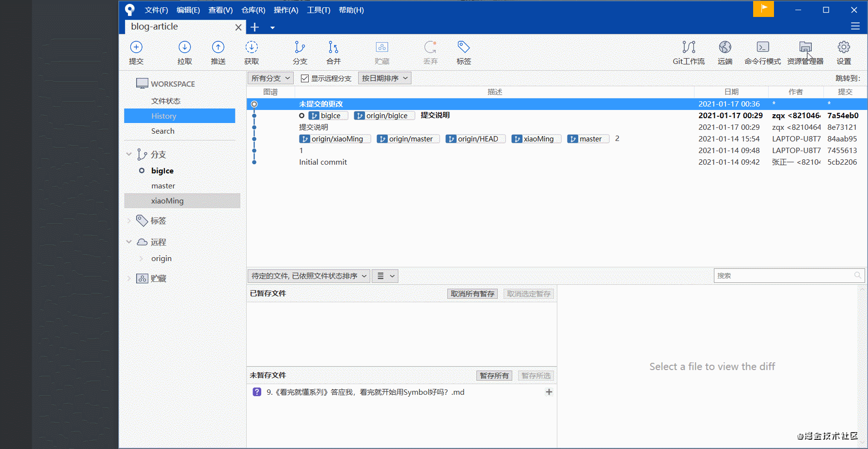Open the tab list dropdown arrow

pyautogui.click(x=272, y=28)
